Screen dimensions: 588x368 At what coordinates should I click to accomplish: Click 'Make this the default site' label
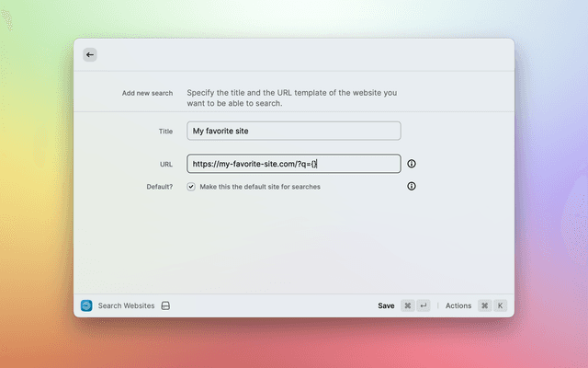[260, 187]
